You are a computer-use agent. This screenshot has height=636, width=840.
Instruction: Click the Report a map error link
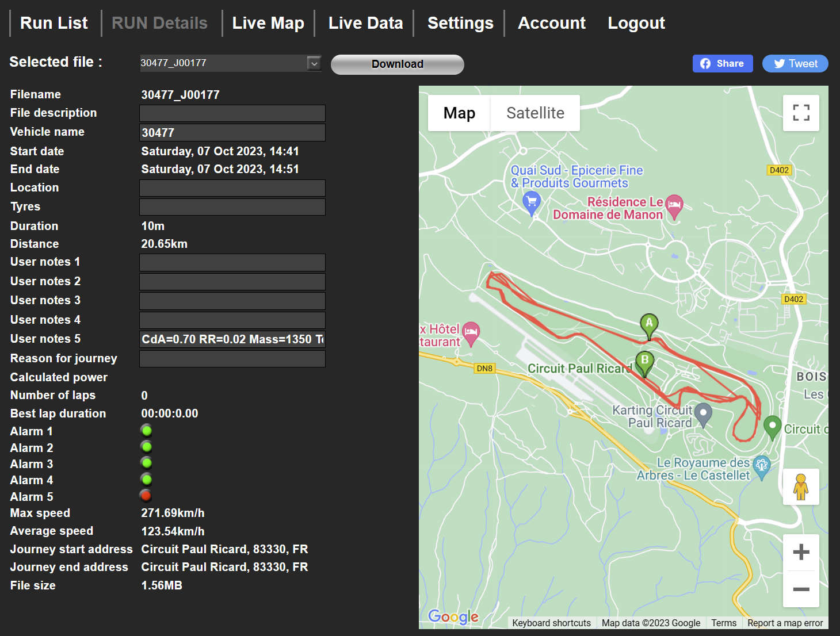(x=785, y=623)
